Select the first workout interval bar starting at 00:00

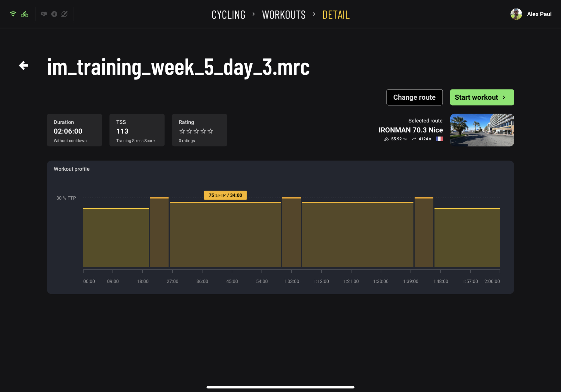point(116,238)
